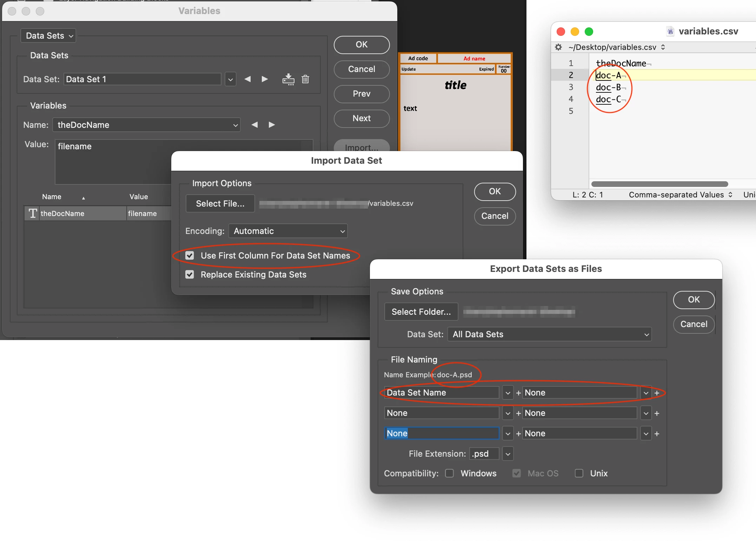Enable Windows compatibility checkbox
Viewport: 756px width, 541px height.
(449, 473)
